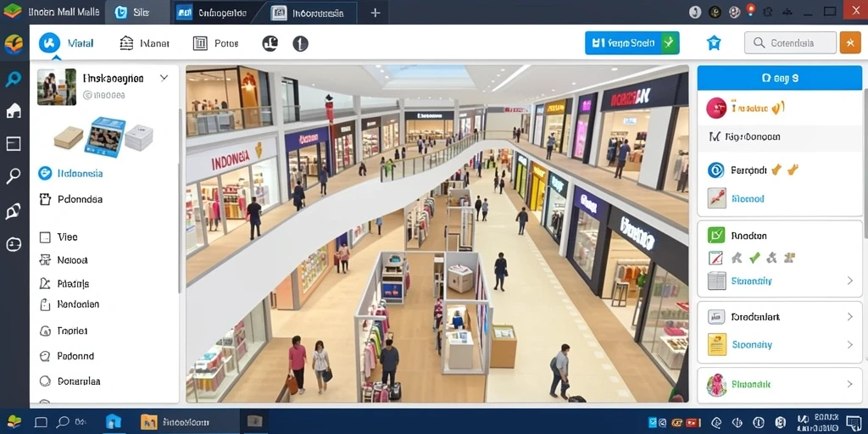Viewport: 868px width, 434px height.
Task: Go to the Home icon in left sidebar
Action: 14,111
